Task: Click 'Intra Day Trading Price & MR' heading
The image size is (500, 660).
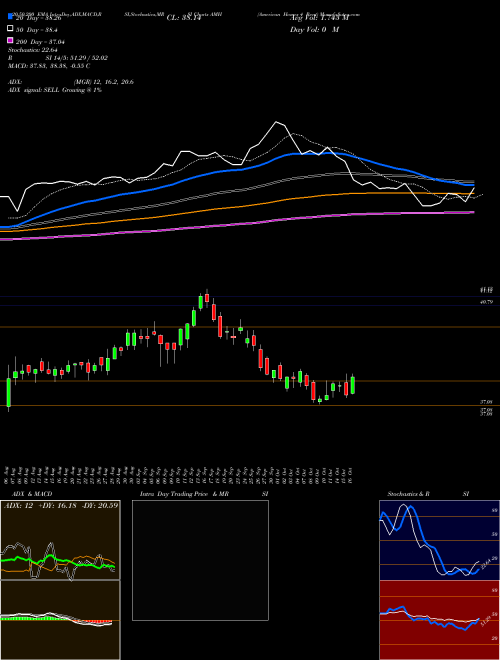Action: [x=184, y=494]
